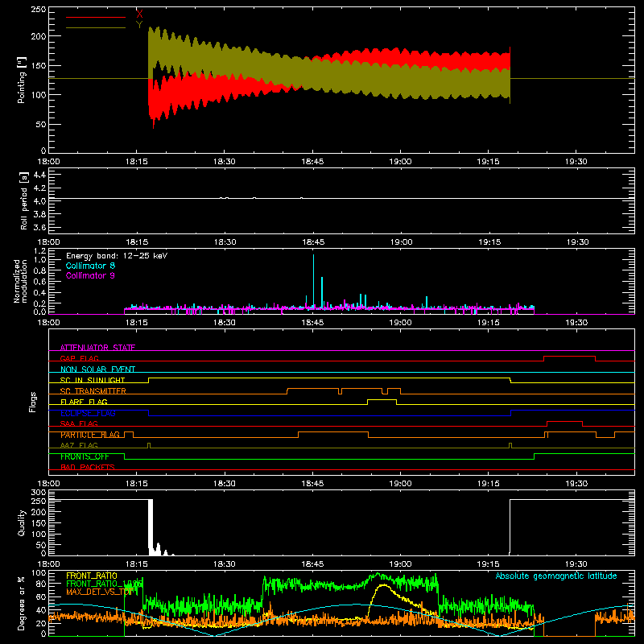Viewport: 644px width, 644px height.
Task: Click the SAA_FLAG label
Action: (79, 423)
